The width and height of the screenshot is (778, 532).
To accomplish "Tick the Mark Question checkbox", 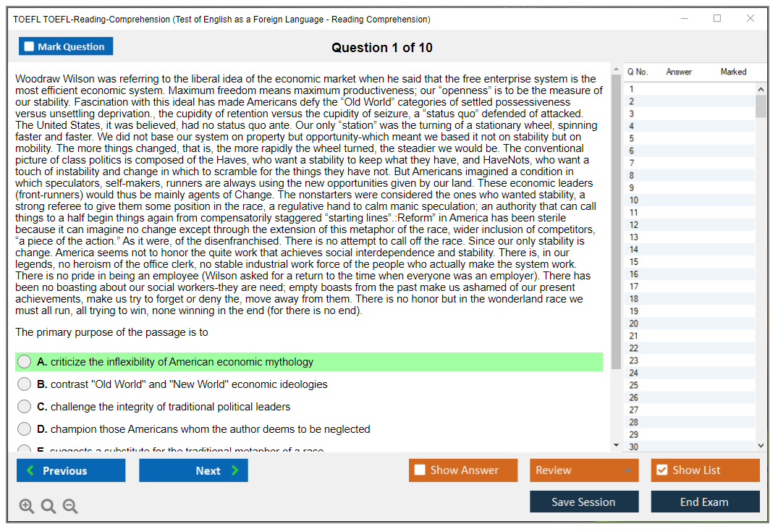I will (x=30, y=47).
